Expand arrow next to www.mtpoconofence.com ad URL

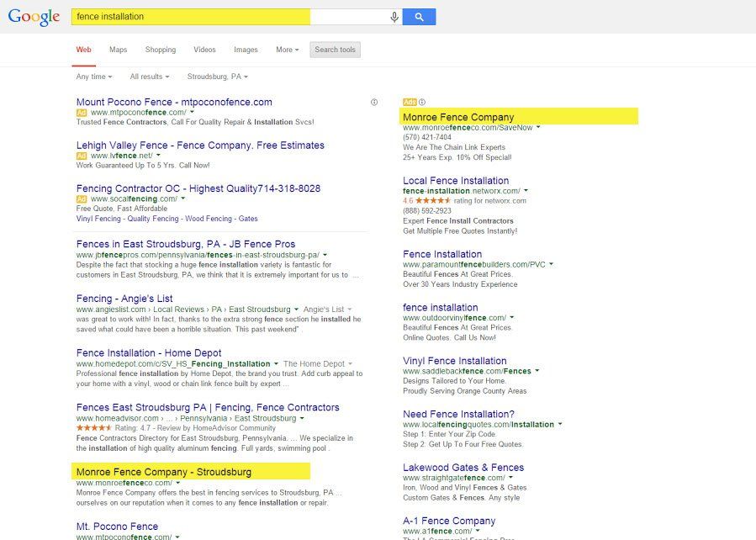click(x=192, y=113)
